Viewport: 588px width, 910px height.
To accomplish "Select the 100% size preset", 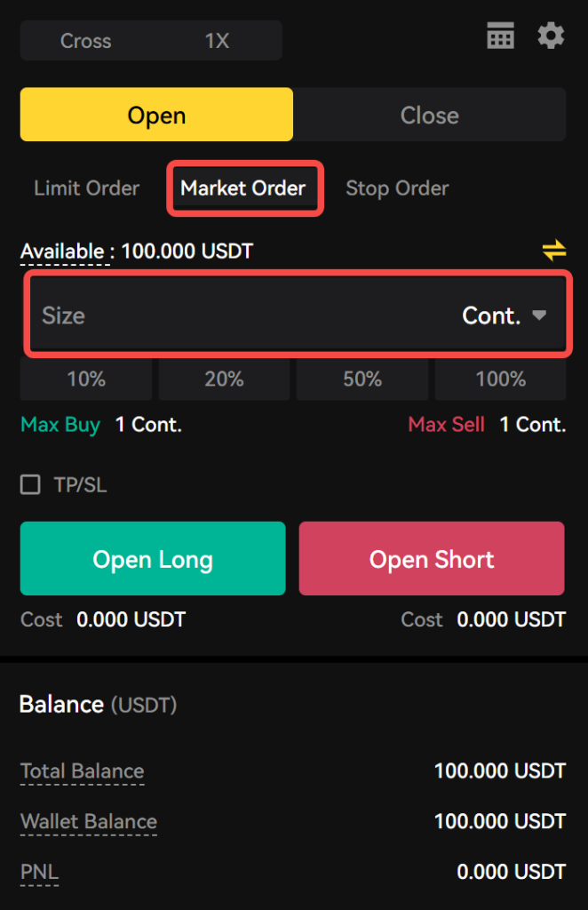I will coord(500,379).
